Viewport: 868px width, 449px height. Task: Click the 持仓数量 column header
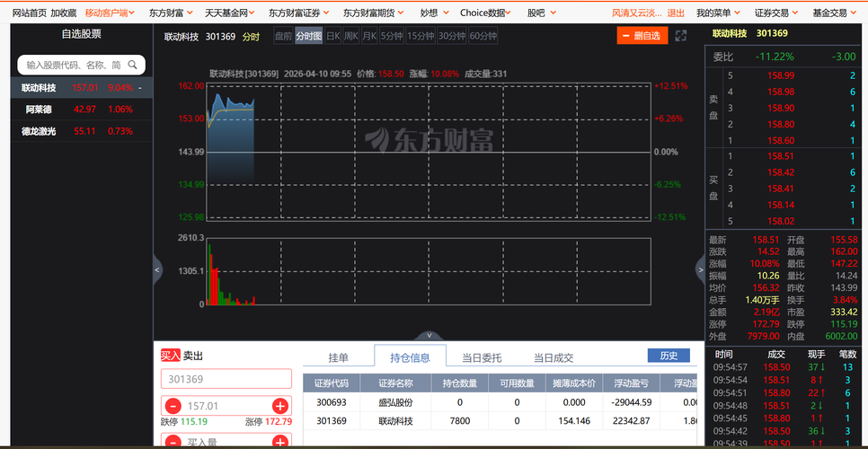click(x=460, y=383)
